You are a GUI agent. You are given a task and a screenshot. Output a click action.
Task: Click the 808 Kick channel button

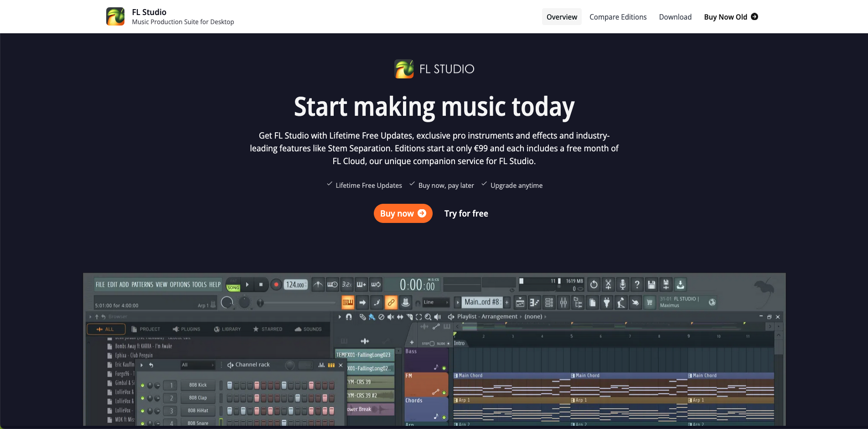coord(198,385)
